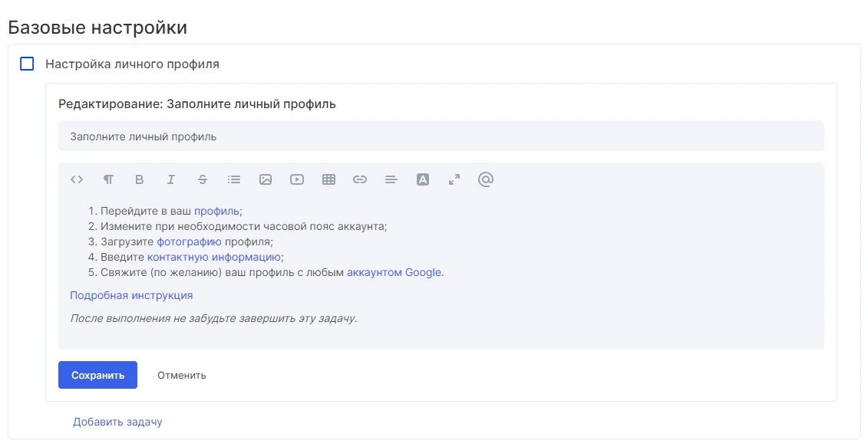
Task: Open paragraph format options
Action: point(108,179)
